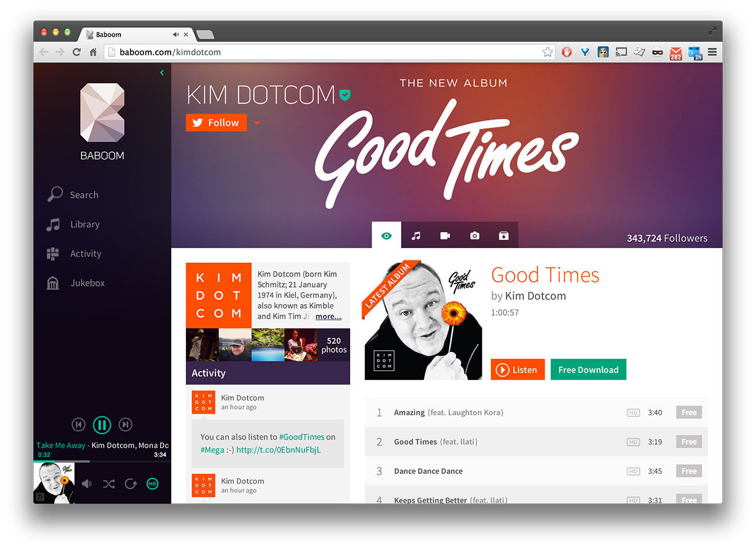Viewport: 756px width, 550px height.
Task: Open Search in the Baboom sidebar
Action: tap(73, 194)
